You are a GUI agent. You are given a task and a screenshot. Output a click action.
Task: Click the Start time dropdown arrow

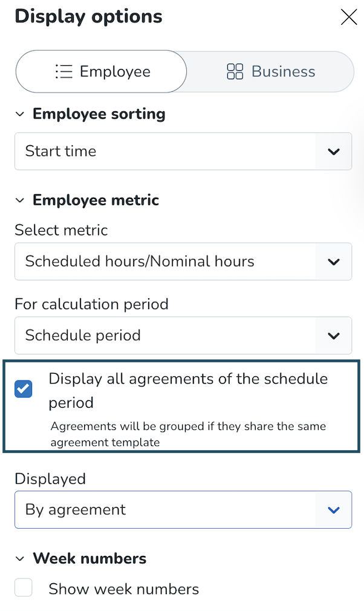click(333, 151)
